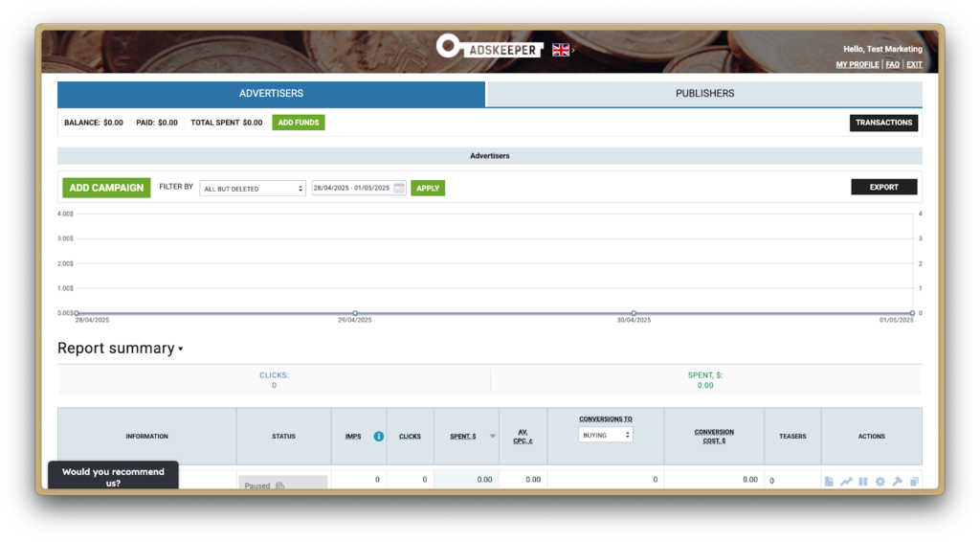Open the My Profile link
Viewport: 980px width, 542px height.
[x=857, y=65]
